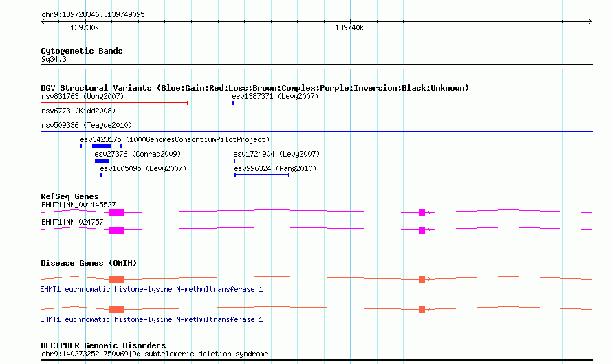Image resolution: width=612 pixels, height=364 pixels.
Task: Select the large magenta exon of NM_024757
Action: point(116,230)
